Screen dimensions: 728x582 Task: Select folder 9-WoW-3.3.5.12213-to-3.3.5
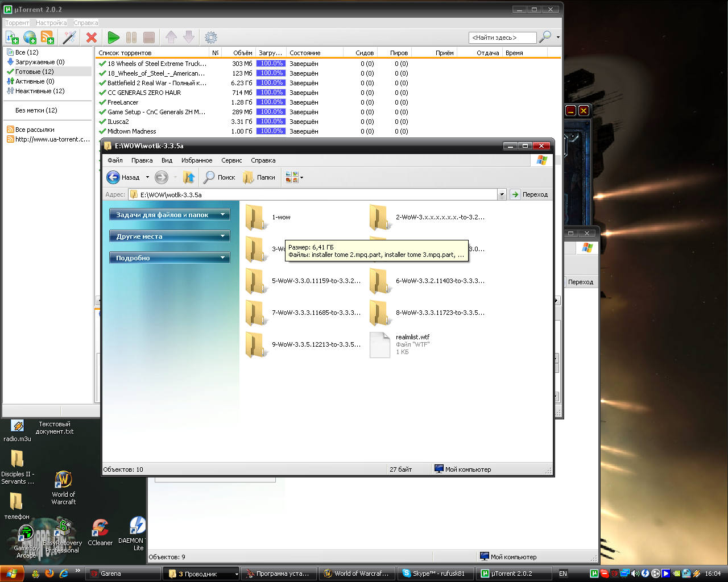point(303,344)
